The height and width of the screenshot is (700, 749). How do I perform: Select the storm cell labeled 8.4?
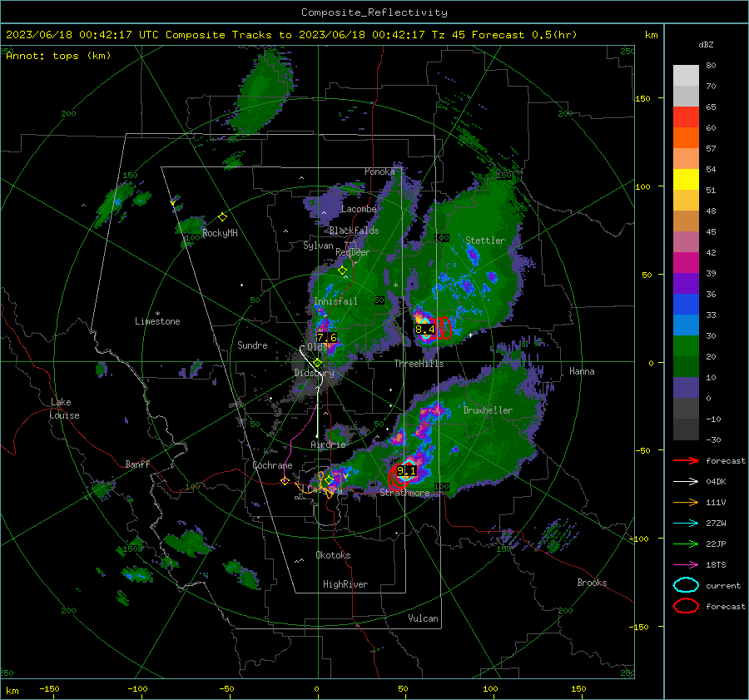point(424,330)
